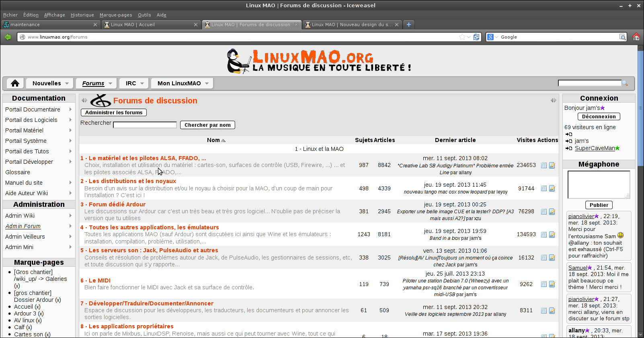The image size is (644, 338).
Task: Open the browser Home page icon
Action: pos(636,37)
